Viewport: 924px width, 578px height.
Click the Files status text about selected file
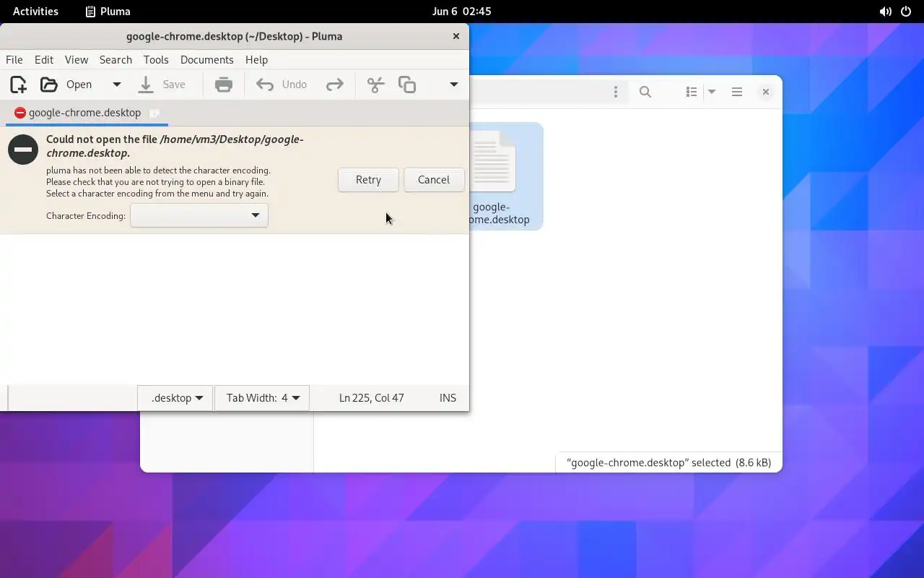click(668, 462)
